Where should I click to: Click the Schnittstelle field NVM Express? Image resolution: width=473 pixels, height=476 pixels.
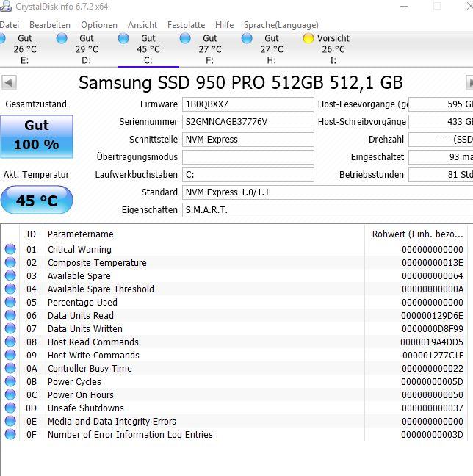[x=248, y=140]
